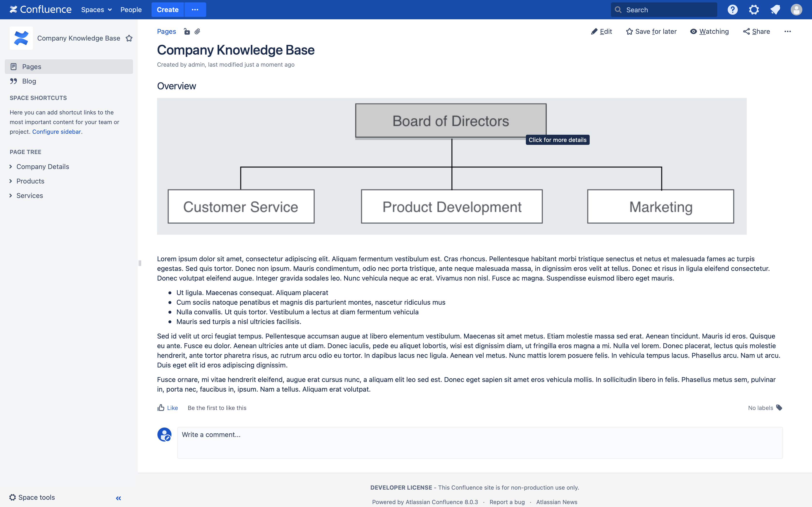This screenshot has height=507, width=812.
Task: Toggle Watching for this page
Action: [x=709, y=32]
